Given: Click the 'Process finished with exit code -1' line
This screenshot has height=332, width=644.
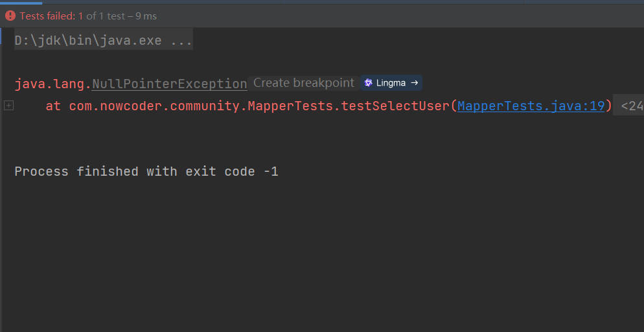Looking at the screenshot, I should (146, 171).
